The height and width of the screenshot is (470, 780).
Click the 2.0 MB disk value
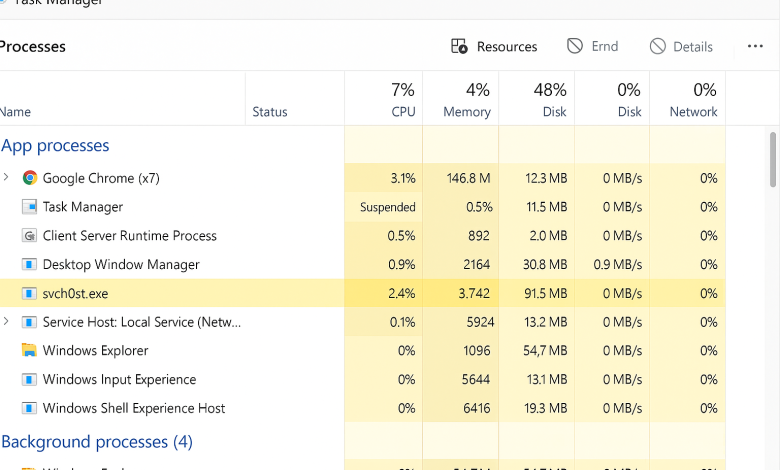coord(548,236)
